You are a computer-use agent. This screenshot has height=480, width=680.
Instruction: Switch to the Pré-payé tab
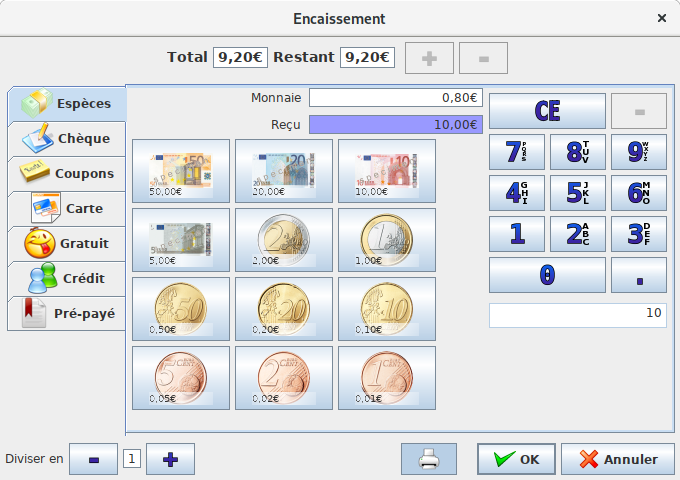click(x=67, y=313)
